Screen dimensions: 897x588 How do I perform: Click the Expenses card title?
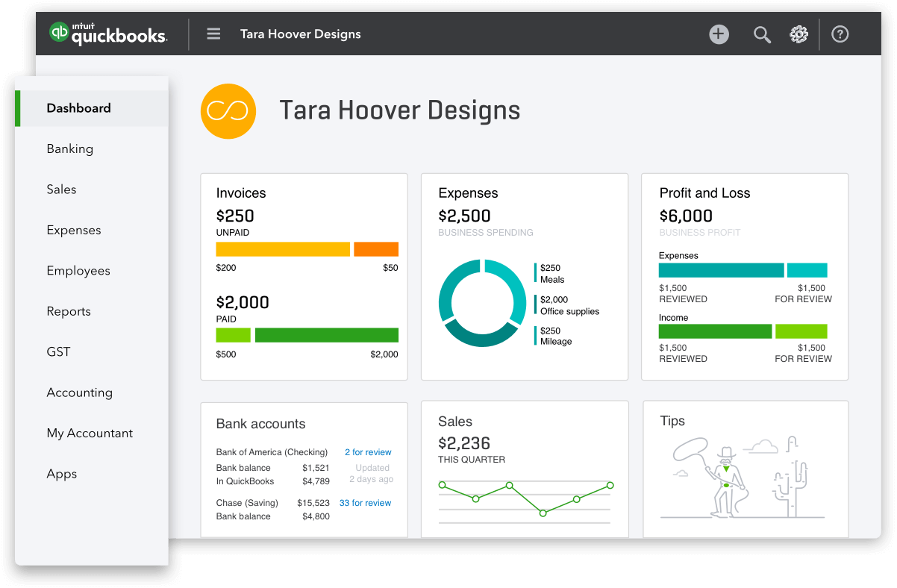click(468, 193)
